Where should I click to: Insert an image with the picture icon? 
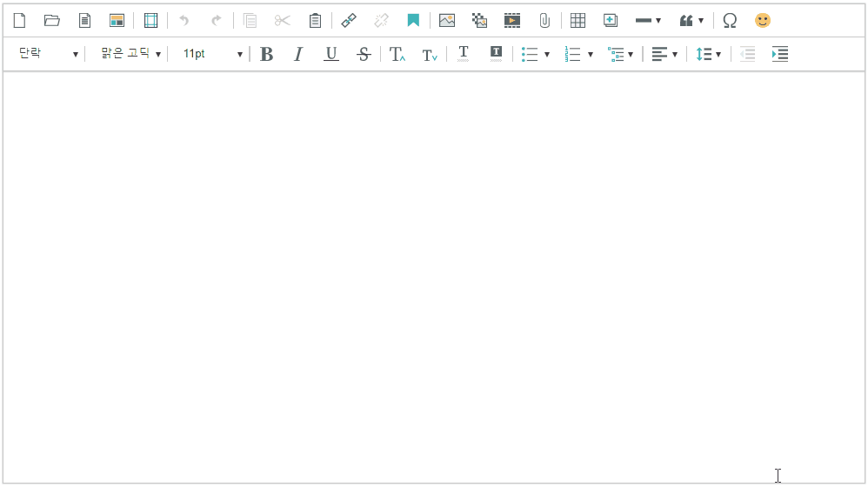click(x=447, y=20)
